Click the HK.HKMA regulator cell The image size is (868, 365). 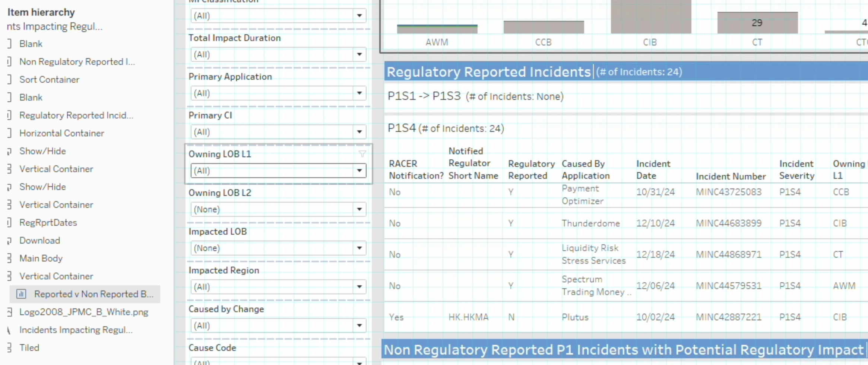[x=468, y=317]
